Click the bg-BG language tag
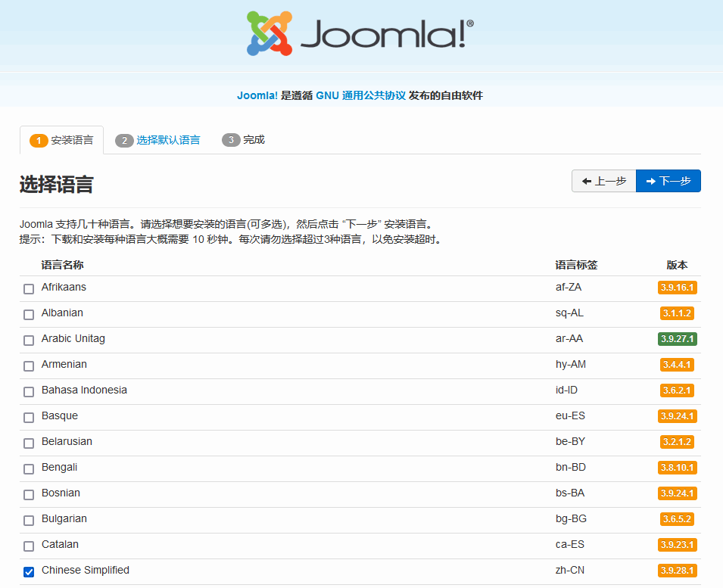The width and height of the screenshot is (723, 588). click(x=572, y=519)
